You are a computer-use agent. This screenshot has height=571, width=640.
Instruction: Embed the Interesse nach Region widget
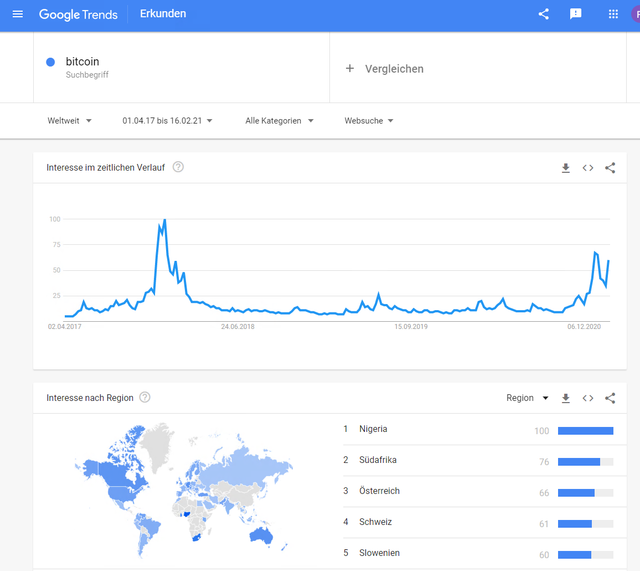click(x=588, y=398)
